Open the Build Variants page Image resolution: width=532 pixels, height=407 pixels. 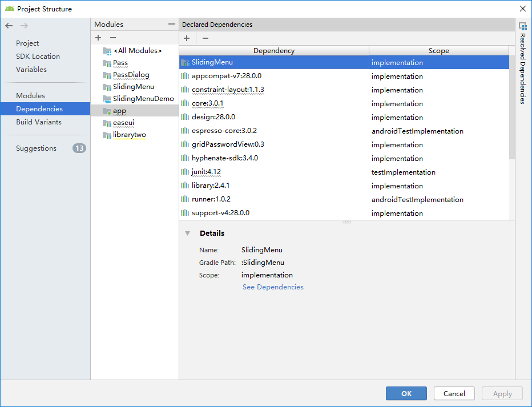point(39,122)
